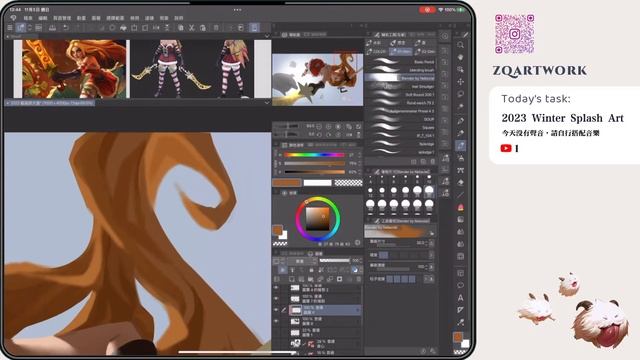Switch to the COLOR sub tool group tab
640x360 pixels.
click(376, 52)
